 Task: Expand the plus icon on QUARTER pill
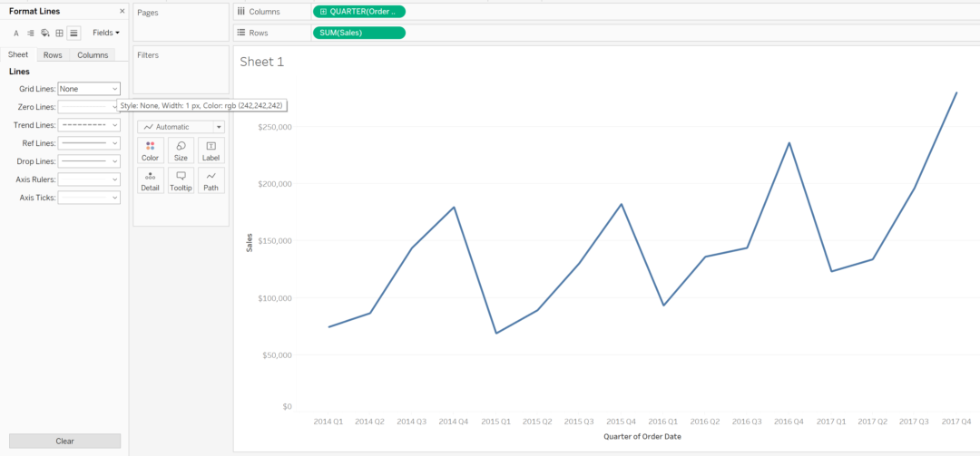[x=322, y=12]
